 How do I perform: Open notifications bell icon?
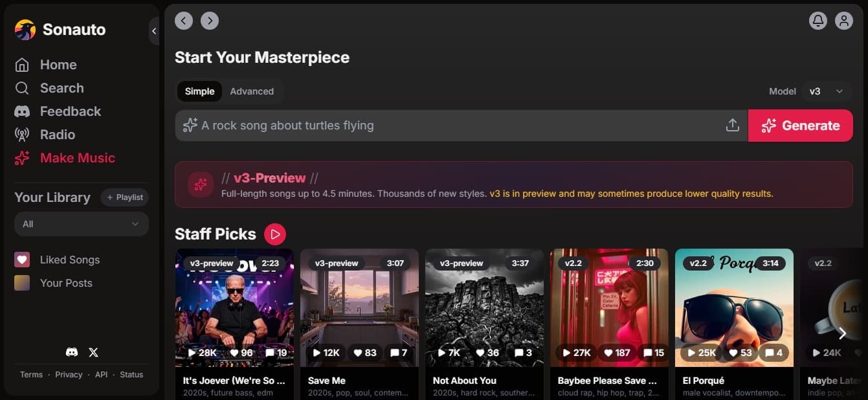click(818, 20)
